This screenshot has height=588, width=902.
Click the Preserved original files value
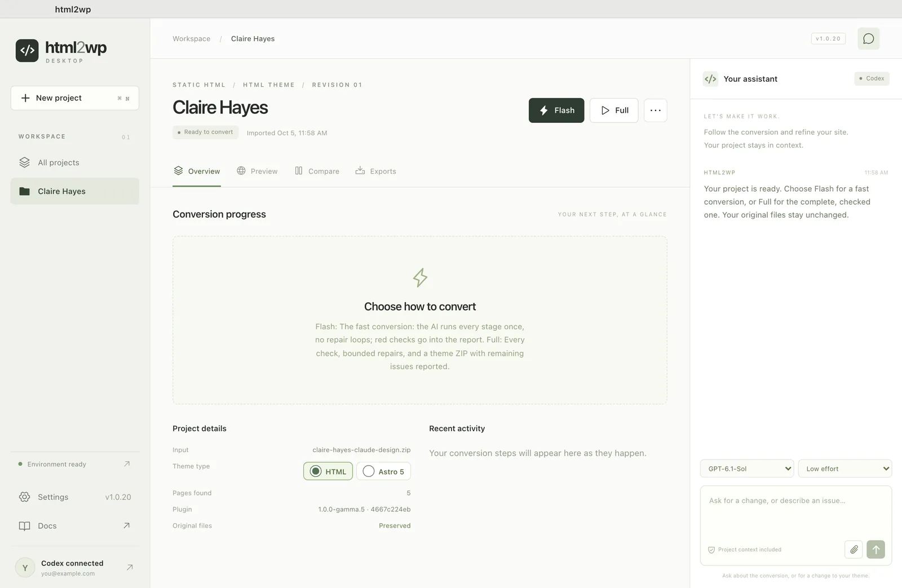click(395, 525)
